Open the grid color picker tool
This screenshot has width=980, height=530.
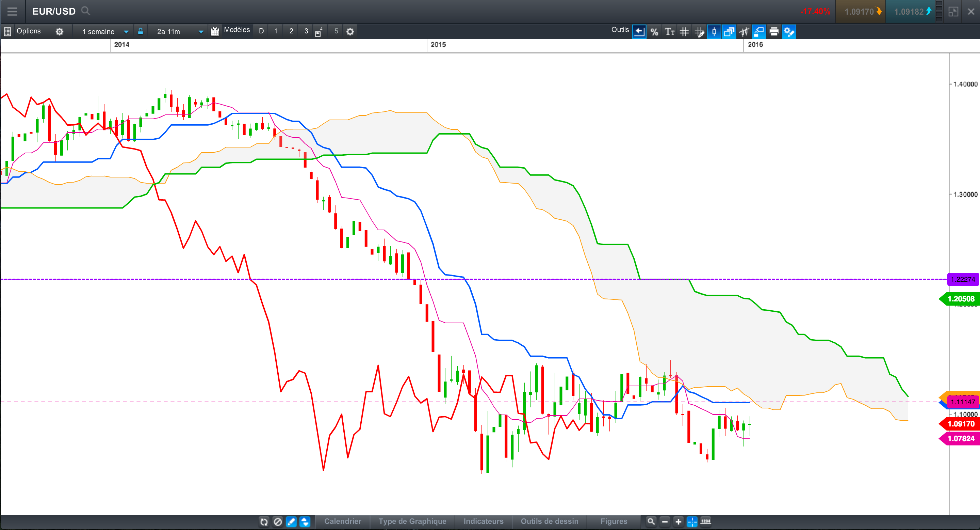[x=699, y=32]
